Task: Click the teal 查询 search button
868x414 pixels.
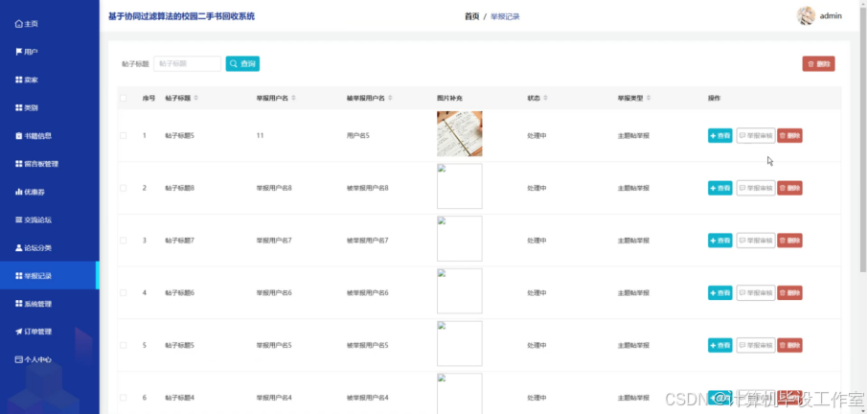Action: tap(242, 63)
